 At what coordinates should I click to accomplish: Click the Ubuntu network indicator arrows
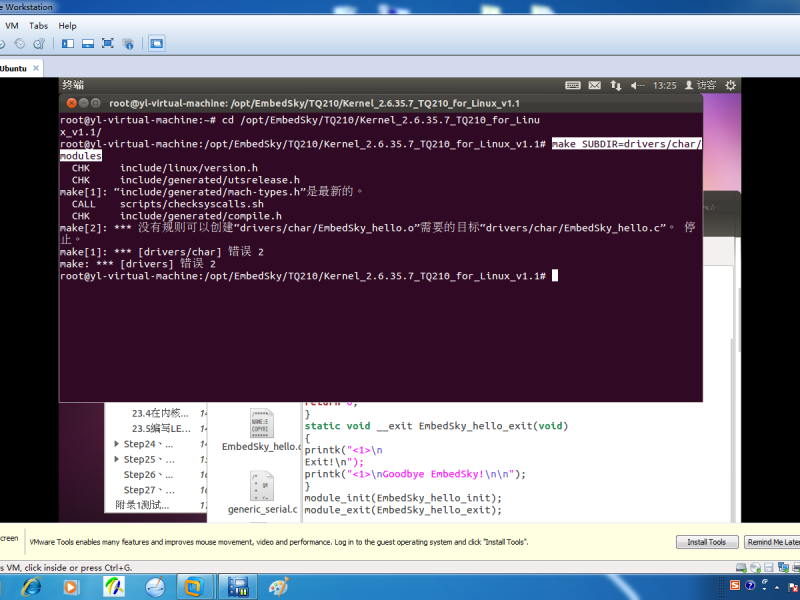(x=617, y=86)
